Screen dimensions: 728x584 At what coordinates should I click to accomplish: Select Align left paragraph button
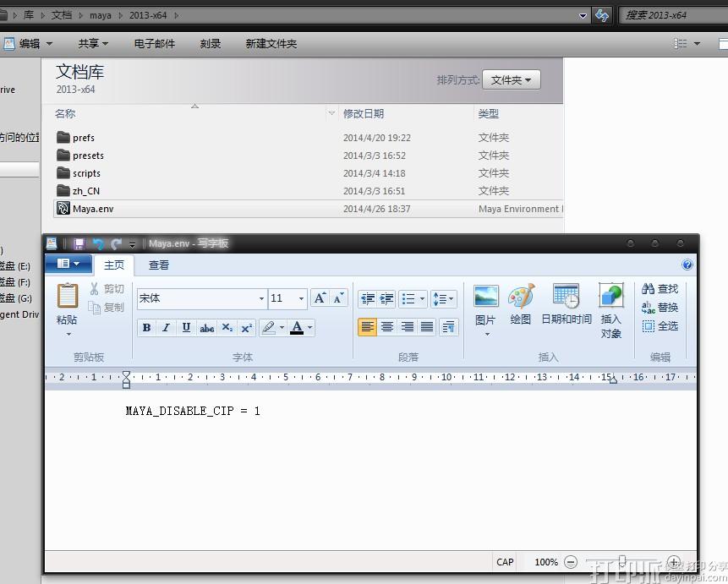[367, 327]
